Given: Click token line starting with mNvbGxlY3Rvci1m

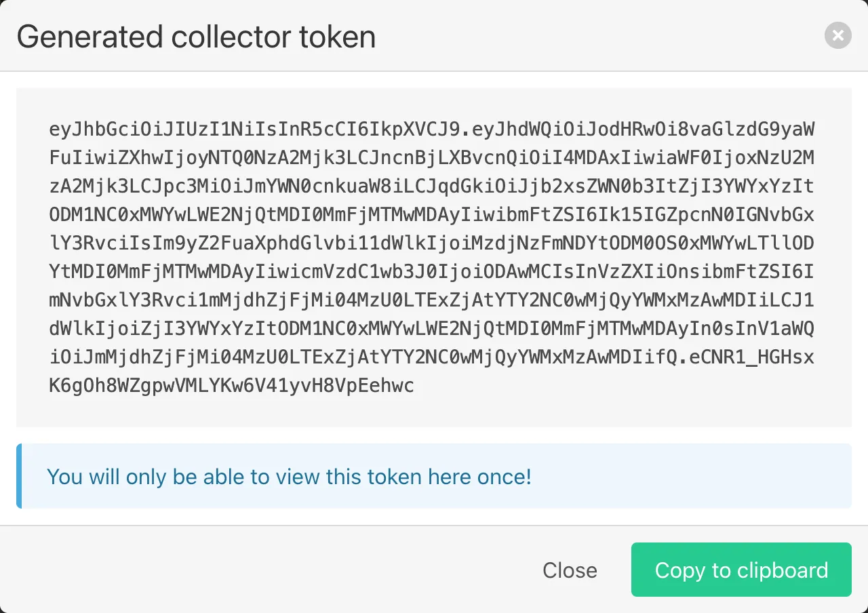Looking at the screenshot, I should (432, 300).
